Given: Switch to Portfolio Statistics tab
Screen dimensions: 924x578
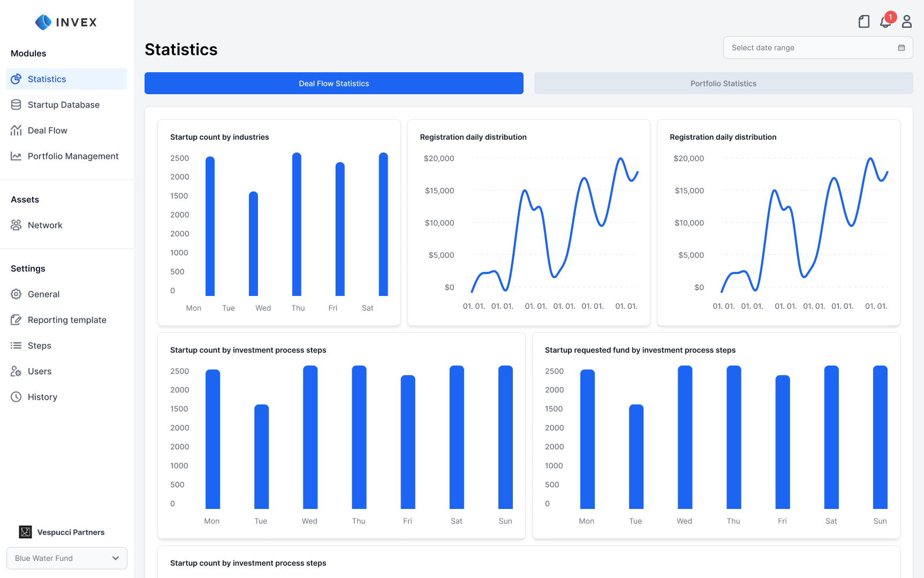Looking at the screenshot, I should click(723, 83).
